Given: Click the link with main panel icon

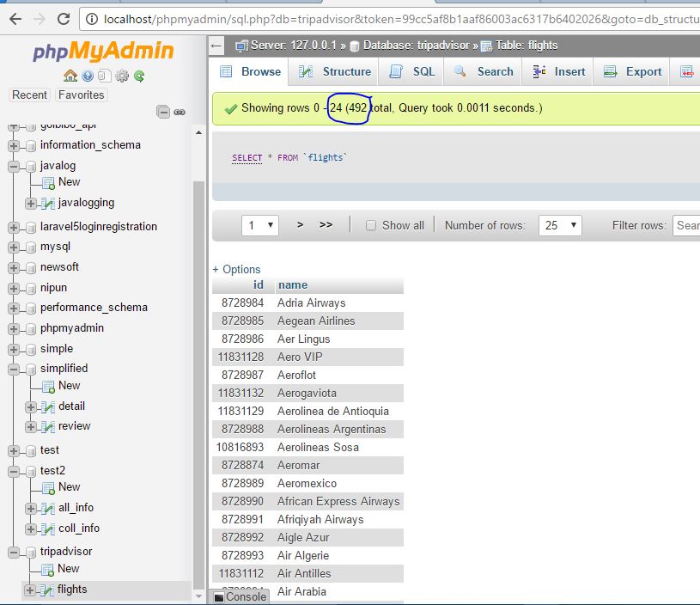Looking at the screenshot, I should (180, 113).
